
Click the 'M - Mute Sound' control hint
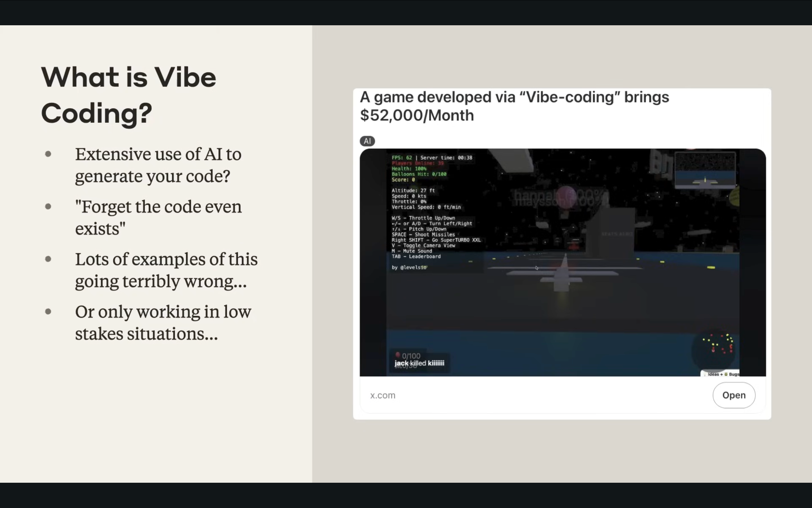pyautogui.click(x=412, y=251)
